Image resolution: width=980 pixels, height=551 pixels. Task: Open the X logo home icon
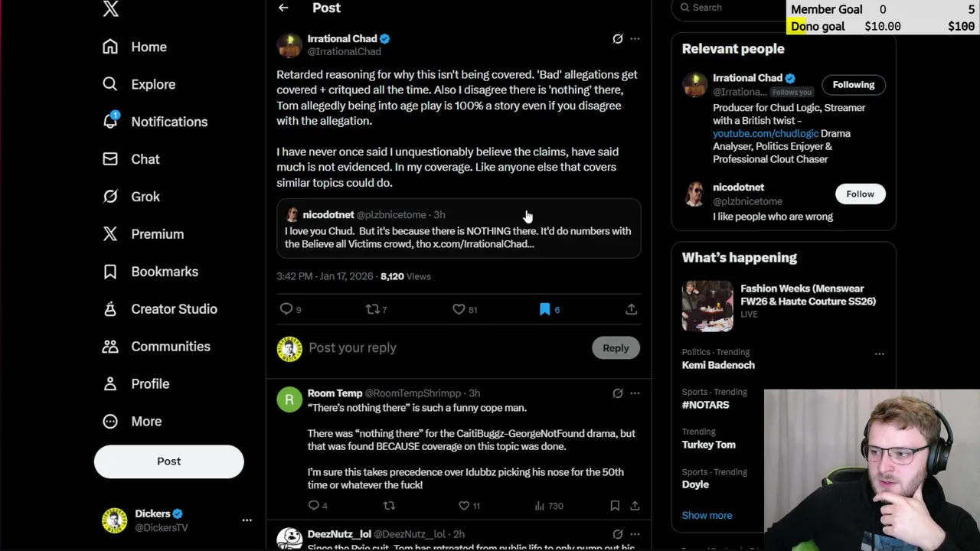(110, 8)
